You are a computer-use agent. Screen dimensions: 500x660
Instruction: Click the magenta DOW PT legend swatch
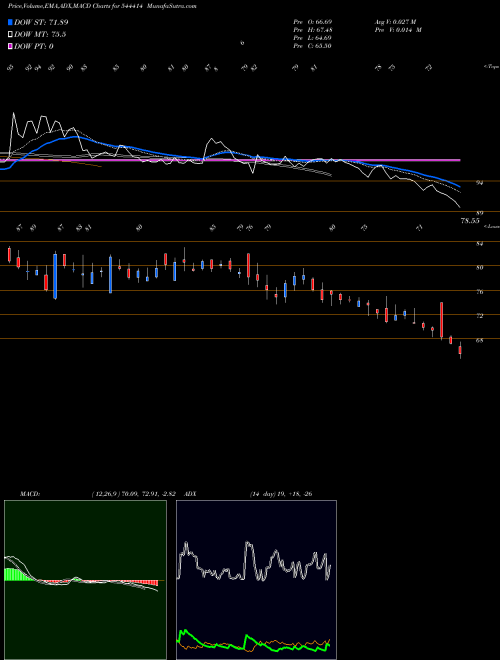pyautogui.click(x=10, y=46)
